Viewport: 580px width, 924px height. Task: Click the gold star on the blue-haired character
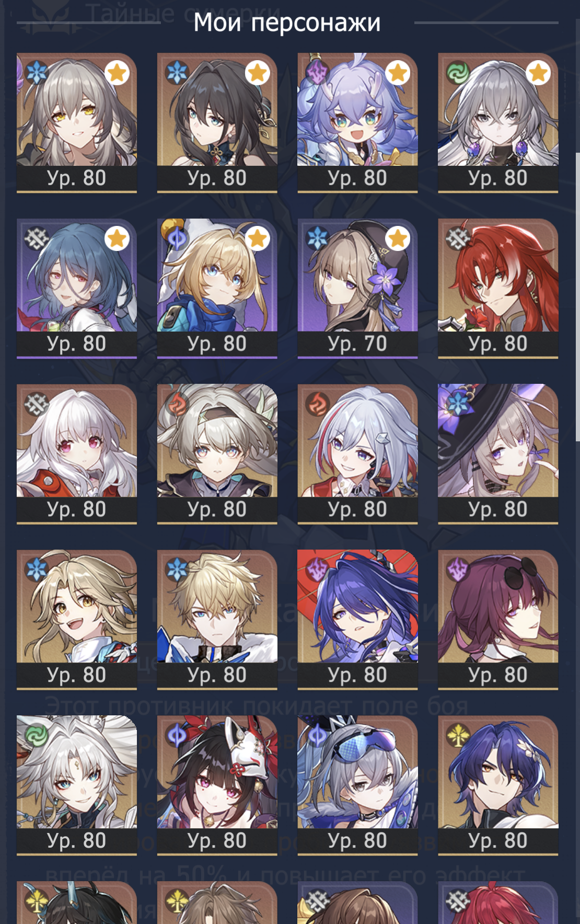(x=117, y=238)
